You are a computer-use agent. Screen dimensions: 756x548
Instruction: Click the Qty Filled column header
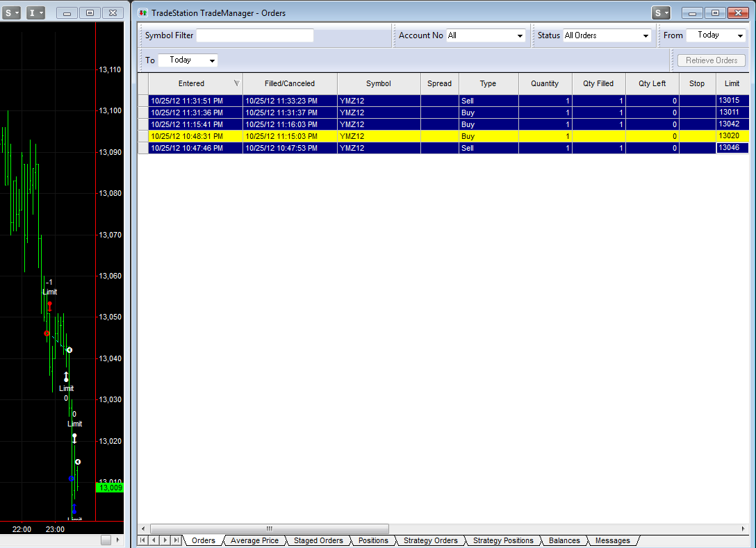[x=599, y=83]
